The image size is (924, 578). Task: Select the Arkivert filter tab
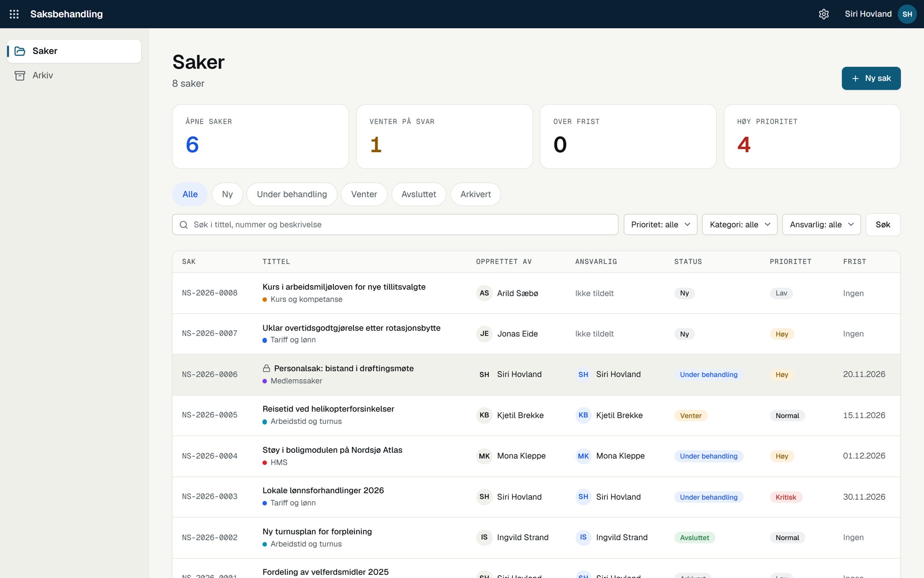click(x=475, y=194)
